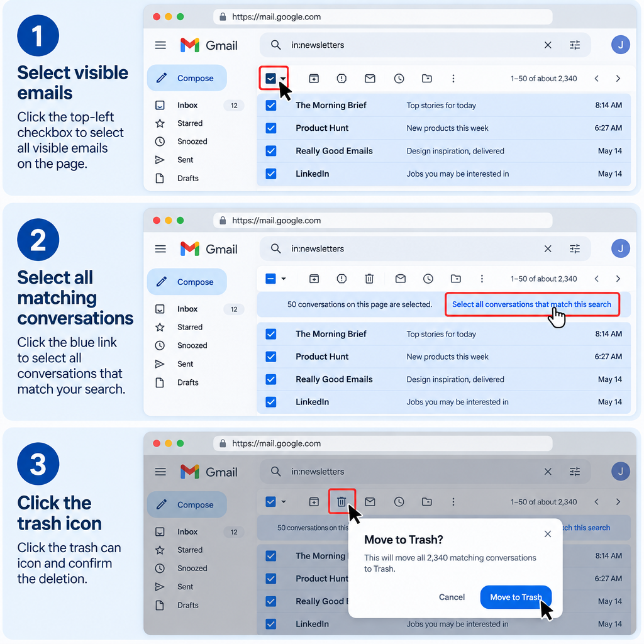Click Select all conversations that match this search
The image size is (644, 644).
pos(531,304)
